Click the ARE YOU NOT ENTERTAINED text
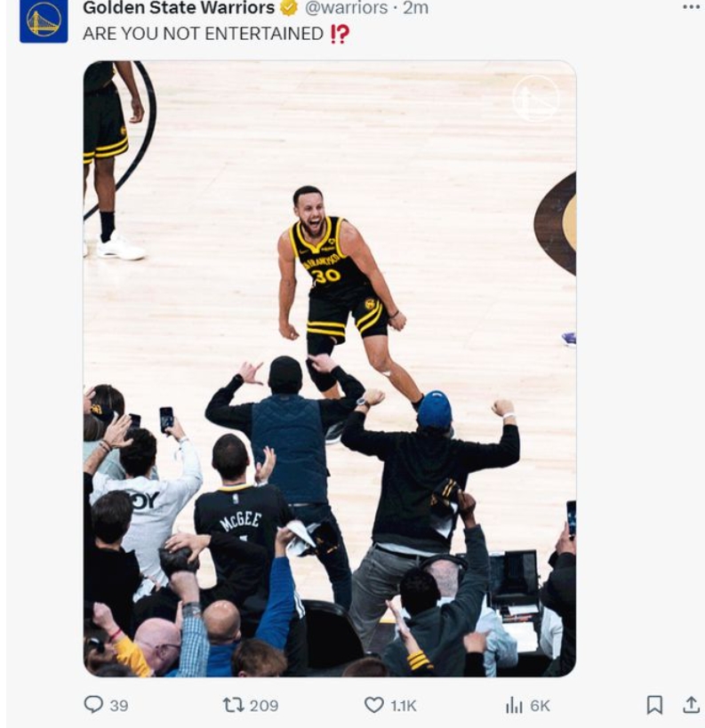The image size is (705, 728). click(203, 34)
